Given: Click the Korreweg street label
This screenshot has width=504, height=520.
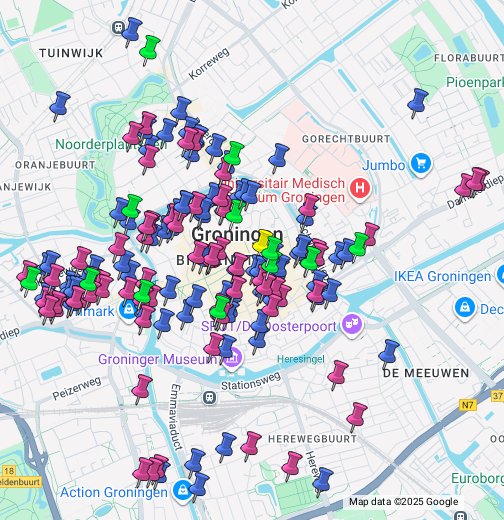Looking at the screenshot, I should [x=209, y=63].
